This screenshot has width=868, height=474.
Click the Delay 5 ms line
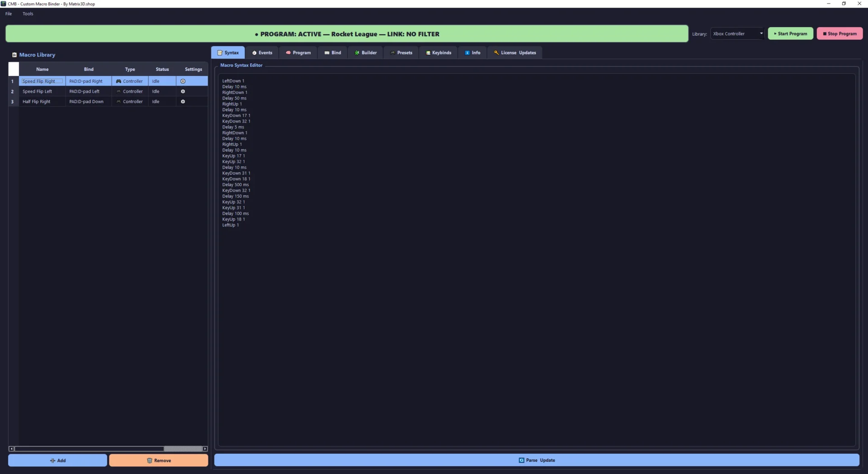[233, 127]
